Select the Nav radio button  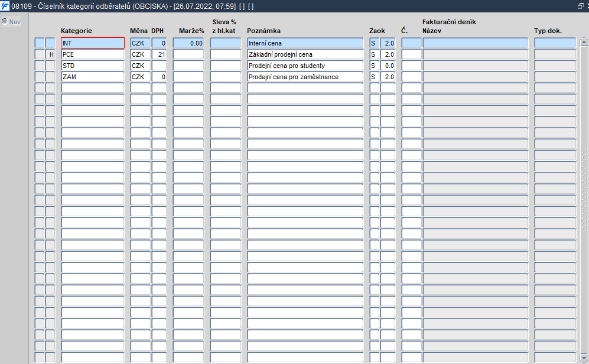tap(5, 21)
